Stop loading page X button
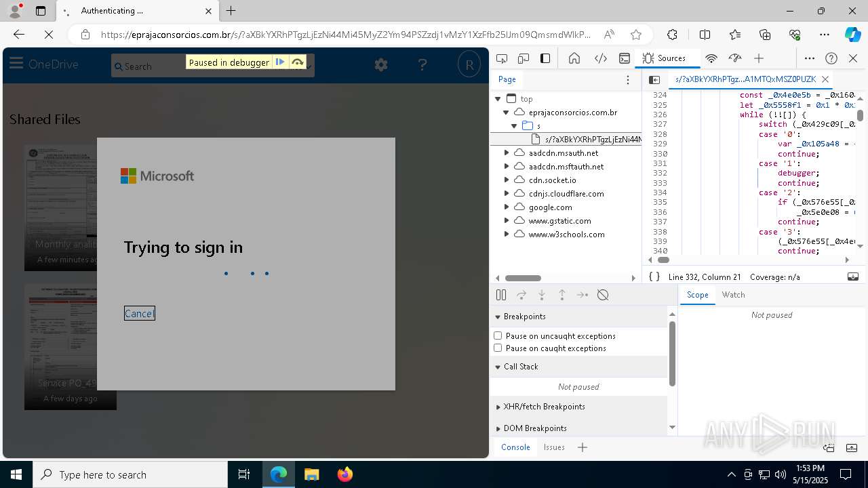 pyautogui.click(x=47, y=35)
